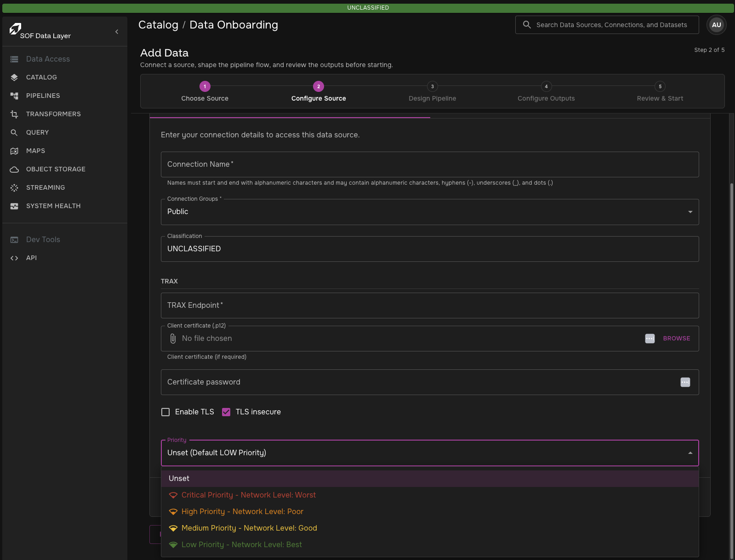The height and width of the screenshot is (560, 735).
Task: Click the Critical Priority wifi icon
Action: click(173, 495)
